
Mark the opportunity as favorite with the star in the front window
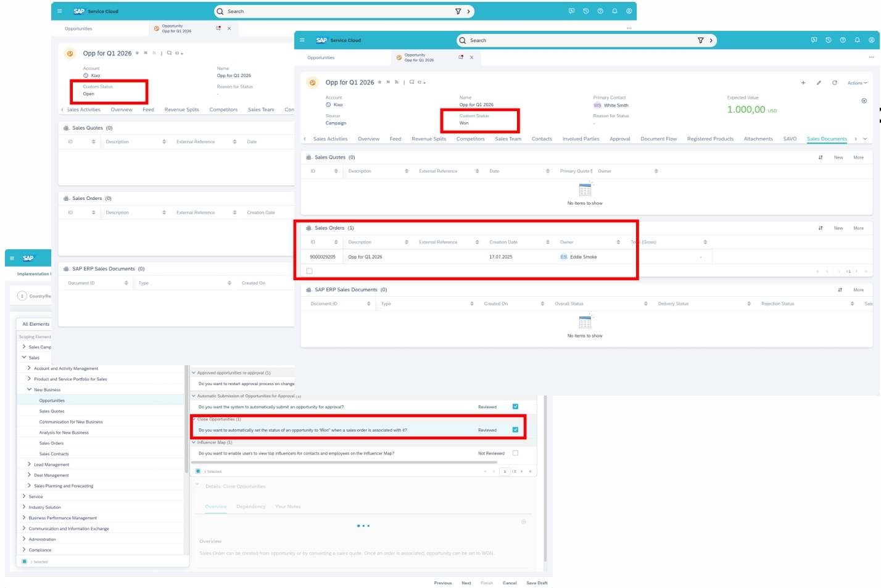[379, 82]
